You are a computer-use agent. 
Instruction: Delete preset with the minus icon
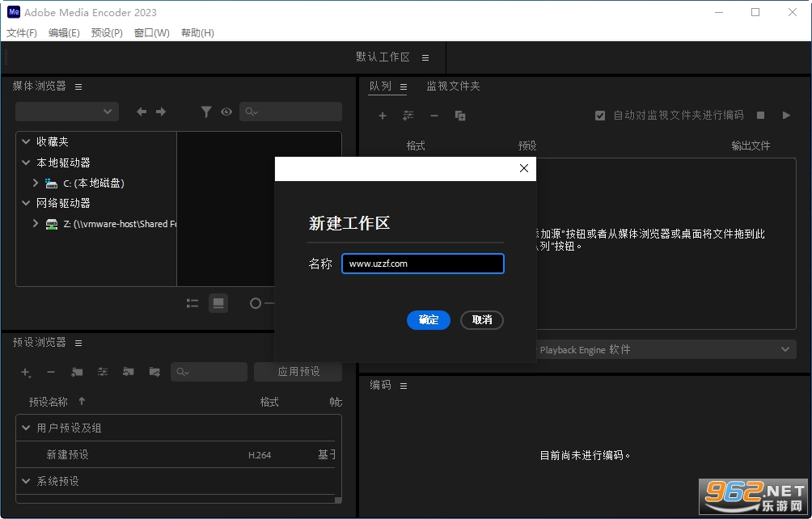(51, 372)
